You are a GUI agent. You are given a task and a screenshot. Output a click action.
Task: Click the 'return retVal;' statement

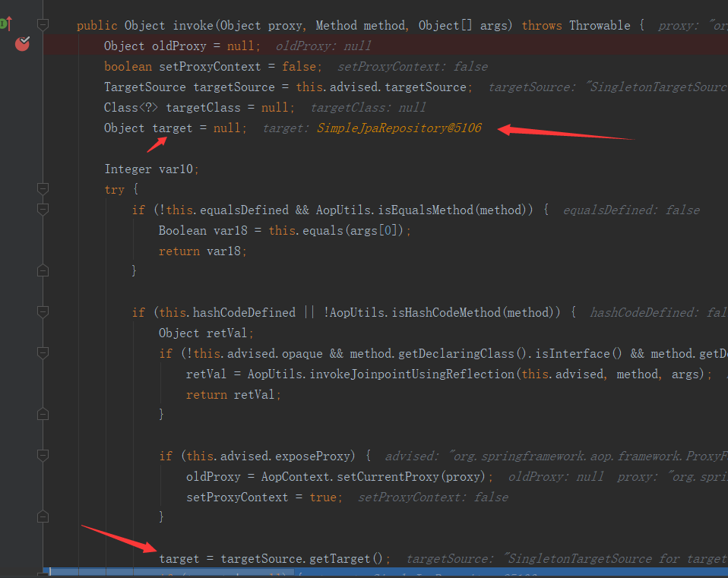coord(233,395)
